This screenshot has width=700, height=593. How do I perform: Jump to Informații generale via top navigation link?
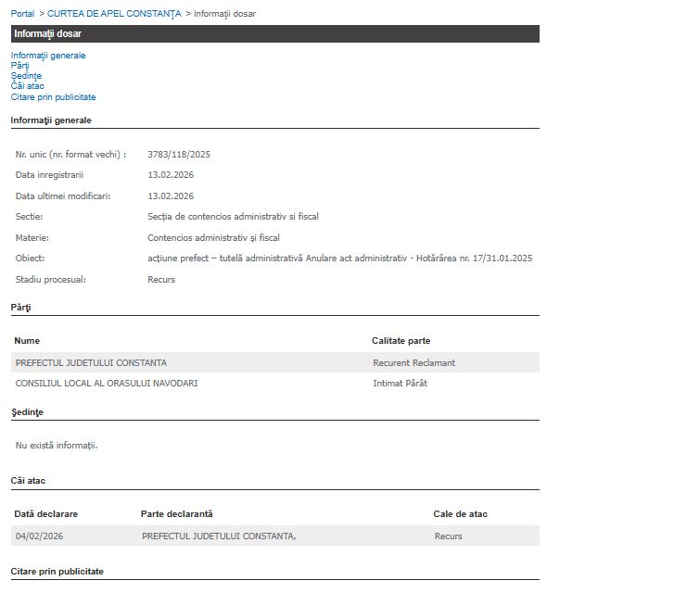pos(48,56)
